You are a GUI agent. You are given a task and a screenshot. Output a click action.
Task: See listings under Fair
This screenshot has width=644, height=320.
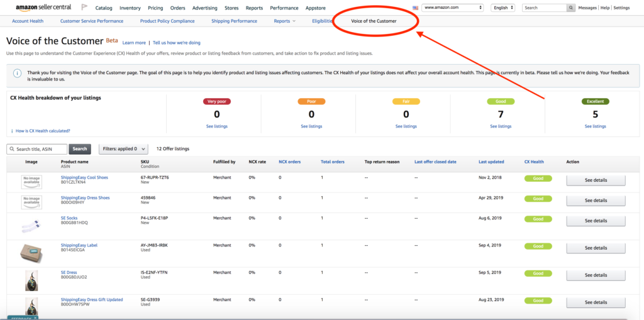406,126
